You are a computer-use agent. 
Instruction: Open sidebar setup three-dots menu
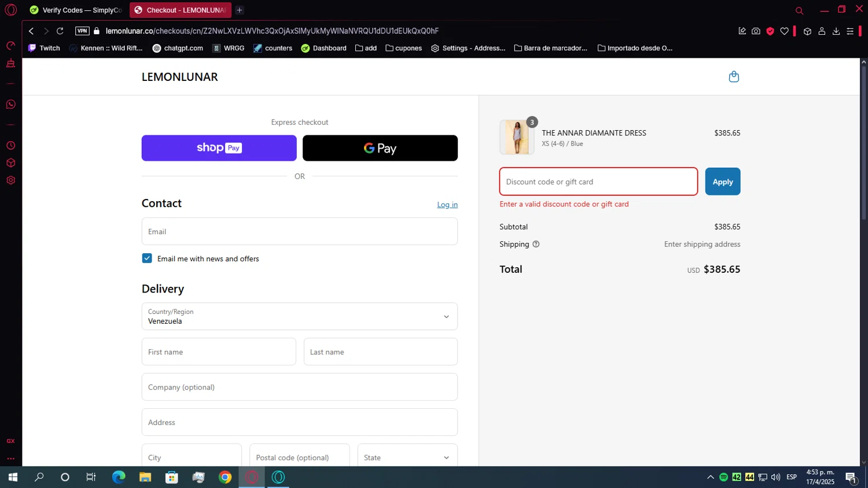(10, 459)
